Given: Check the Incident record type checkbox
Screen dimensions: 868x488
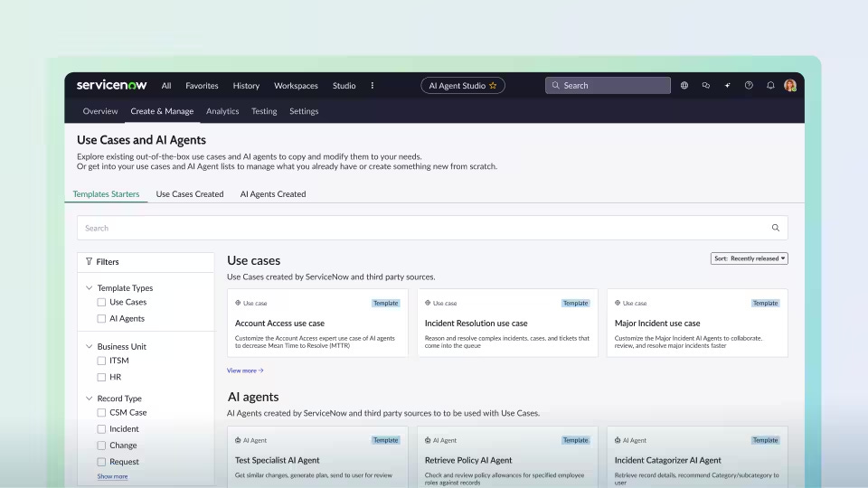Looking at the screenshot, I should click(x=101, y=428).
